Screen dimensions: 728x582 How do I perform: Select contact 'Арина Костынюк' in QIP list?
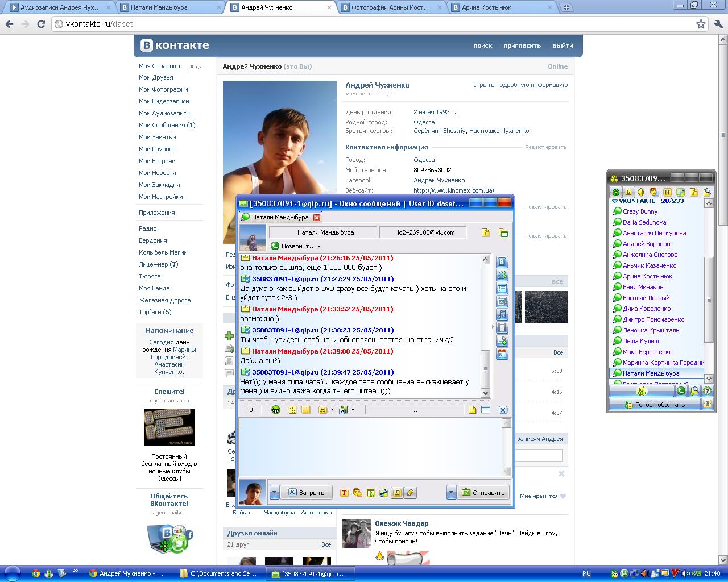(x=647, y=276)
